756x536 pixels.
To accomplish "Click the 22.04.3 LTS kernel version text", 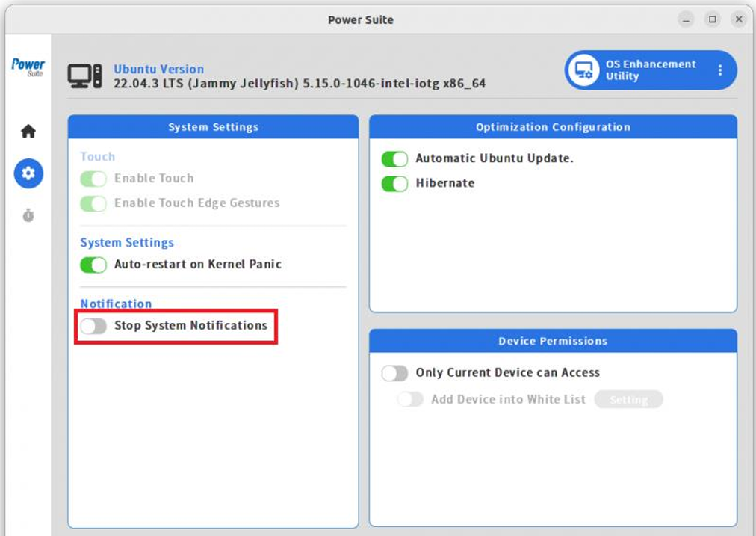I will [x=300, y=84].
